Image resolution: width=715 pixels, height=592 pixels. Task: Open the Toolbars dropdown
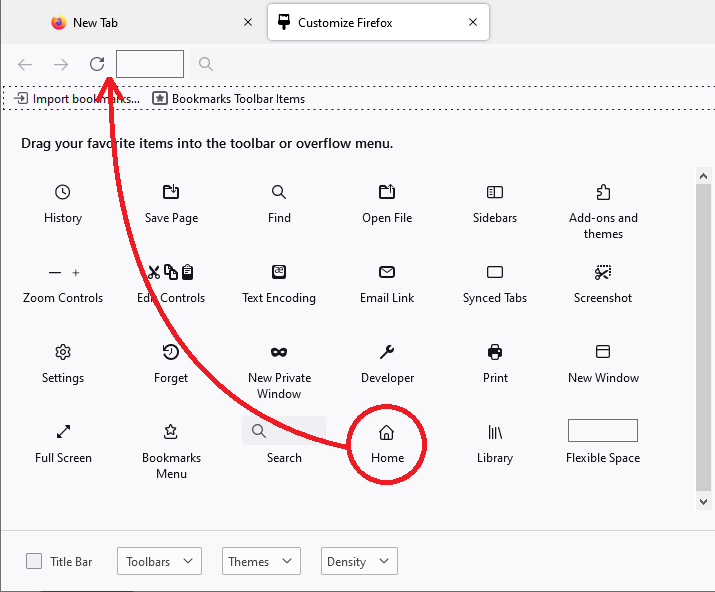click(x=159, y=561)
